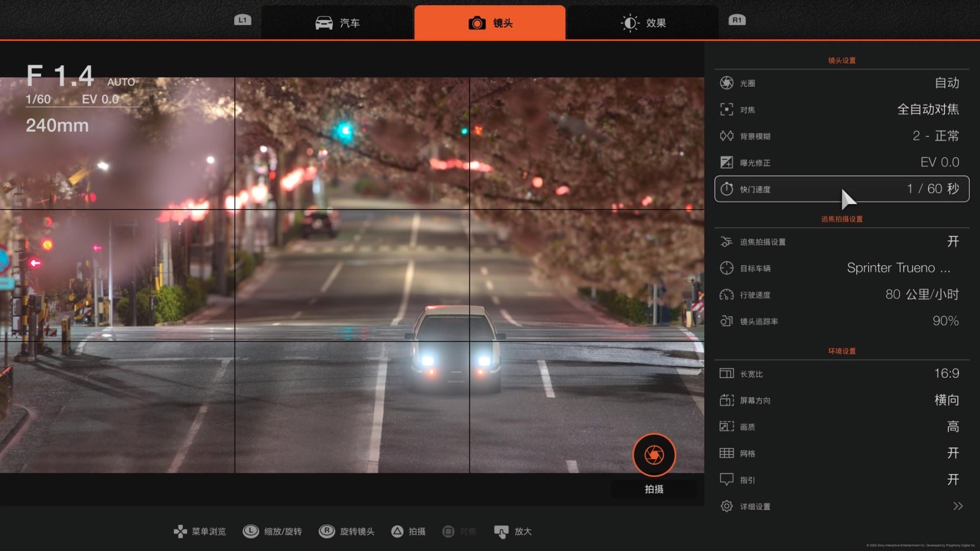Click the 长宽比 aspect ratio icon
980x551 pixels.
[x=726, y=374]
